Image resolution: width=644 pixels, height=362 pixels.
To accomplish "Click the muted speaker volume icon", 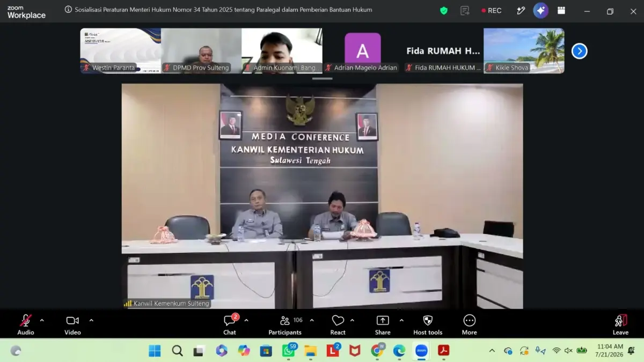I will pos(569,351).
